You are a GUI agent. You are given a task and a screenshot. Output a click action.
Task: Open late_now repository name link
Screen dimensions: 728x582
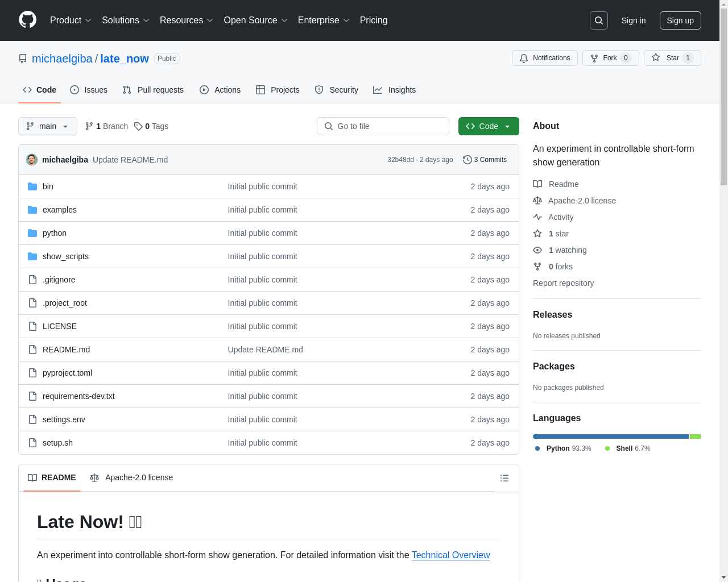(125, 59)
